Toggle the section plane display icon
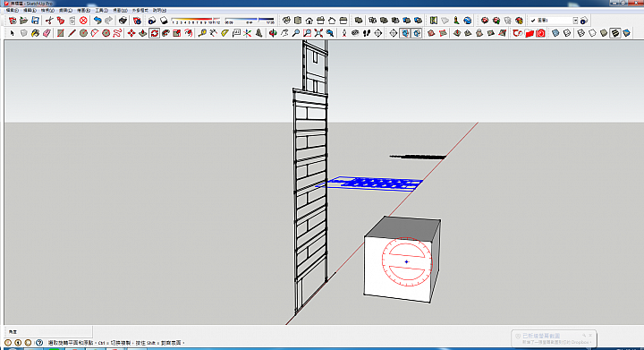Viewport: 644px width, 350px height. (405, 33)
